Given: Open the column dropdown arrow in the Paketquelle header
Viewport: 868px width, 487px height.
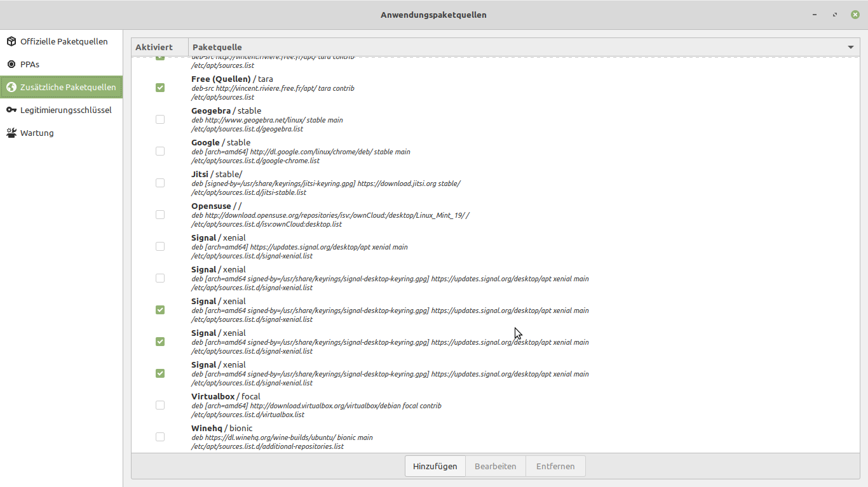Looking at the screenshot, I should pyautogui.click(x=851, y=48).
